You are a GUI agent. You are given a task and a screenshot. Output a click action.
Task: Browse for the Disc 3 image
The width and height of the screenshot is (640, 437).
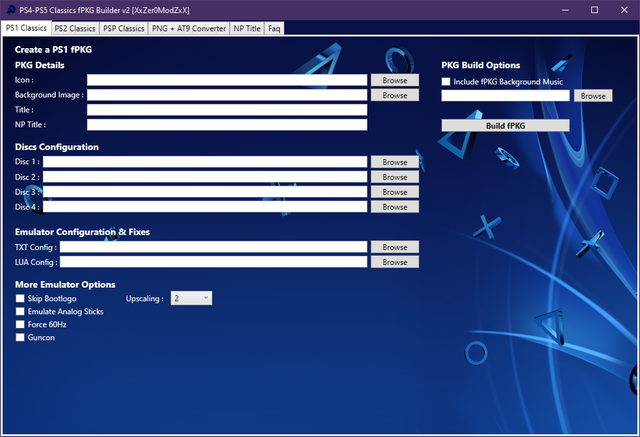coord(395,192)
